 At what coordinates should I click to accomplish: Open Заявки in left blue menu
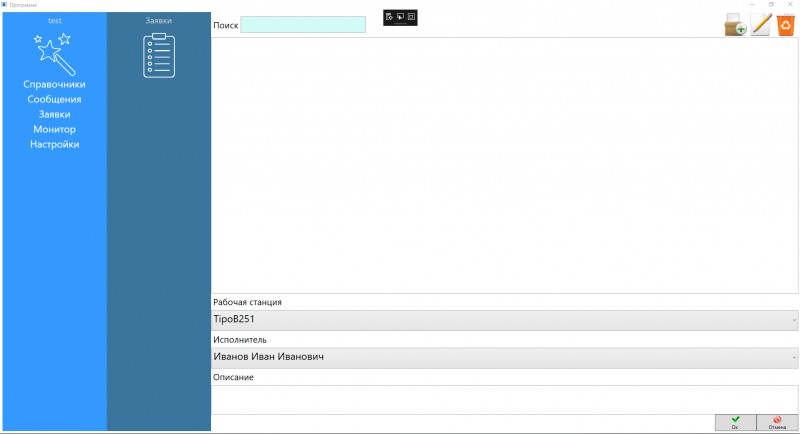(55, 114)
